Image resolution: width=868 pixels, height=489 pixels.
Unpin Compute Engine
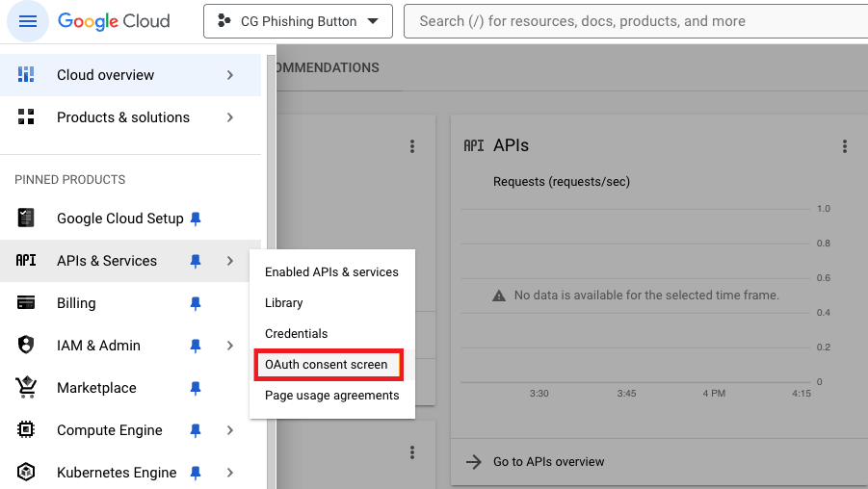point(196,430)
